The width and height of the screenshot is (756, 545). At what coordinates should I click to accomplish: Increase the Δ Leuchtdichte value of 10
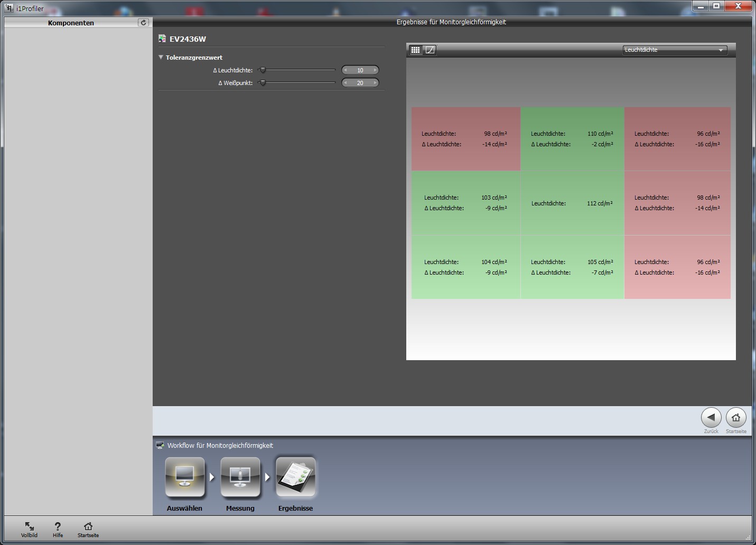click(375, 70)
